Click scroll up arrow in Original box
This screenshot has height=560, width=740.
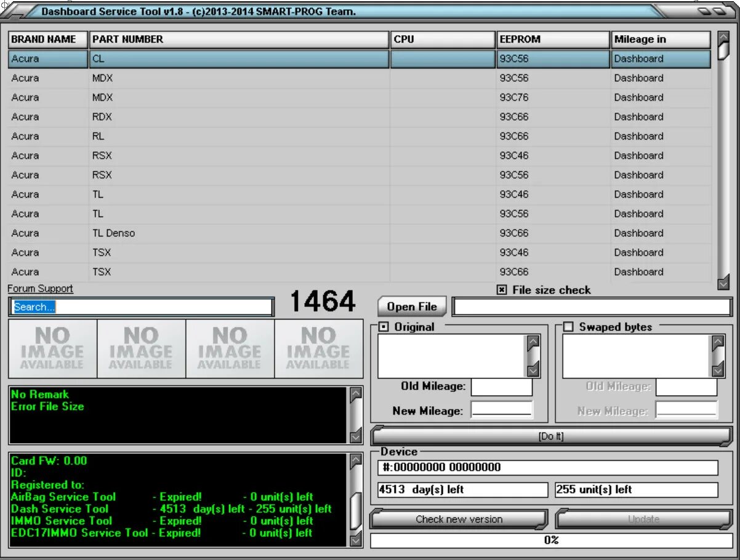(x=533, y=343)
